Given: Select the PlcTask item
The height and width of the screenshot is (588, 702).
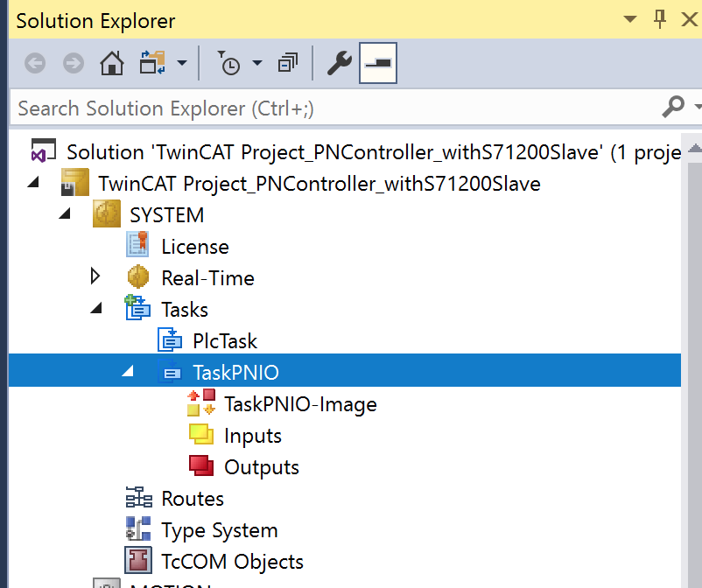Looking at the screenshot, I should [225, 341].
